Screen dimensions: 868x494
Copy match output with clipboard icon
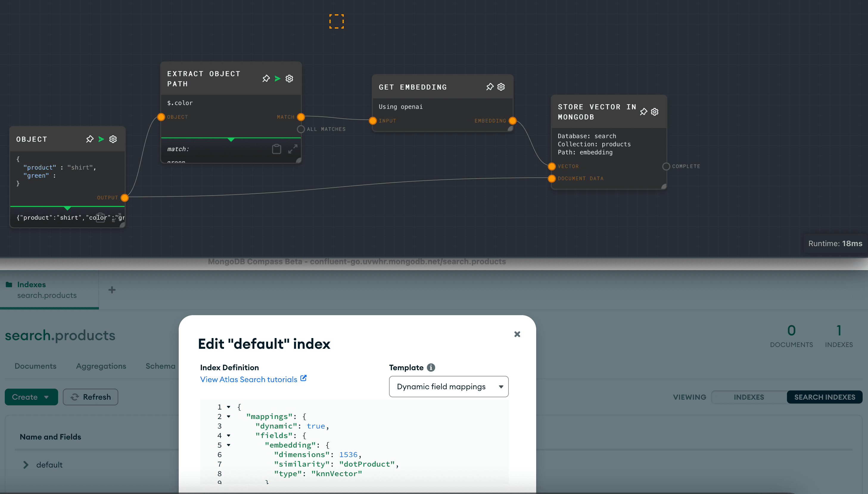(276, 149)
